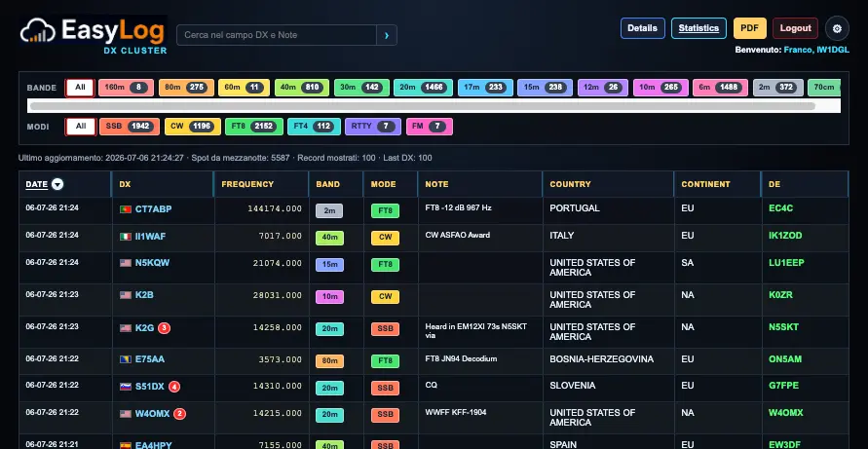Filter by FT4 mode

coord(314,127)
